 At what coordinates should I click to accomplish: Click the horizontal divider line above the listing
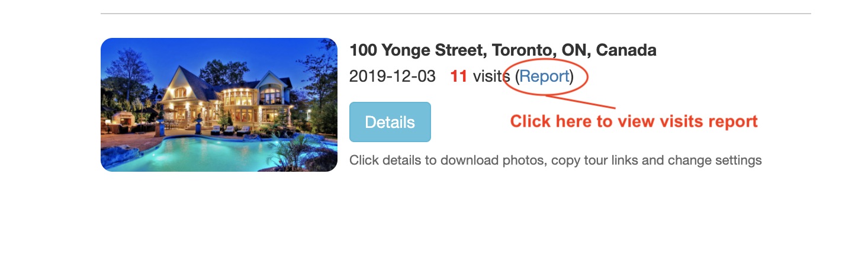(456, 13)
